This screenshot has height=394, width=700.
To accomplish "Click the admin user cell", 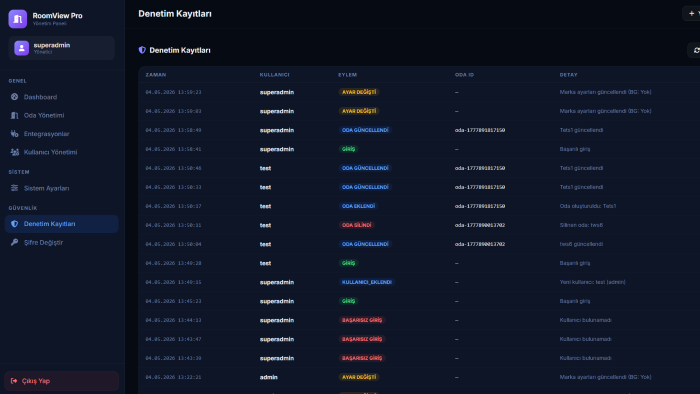I will [269, 377].
